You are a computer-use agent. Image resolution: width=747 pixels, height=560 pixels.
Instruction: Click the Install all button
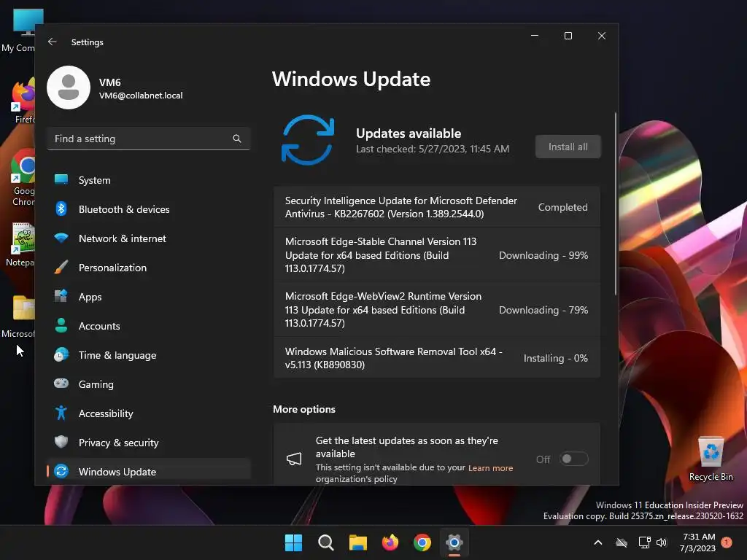[x=568, y=147]
